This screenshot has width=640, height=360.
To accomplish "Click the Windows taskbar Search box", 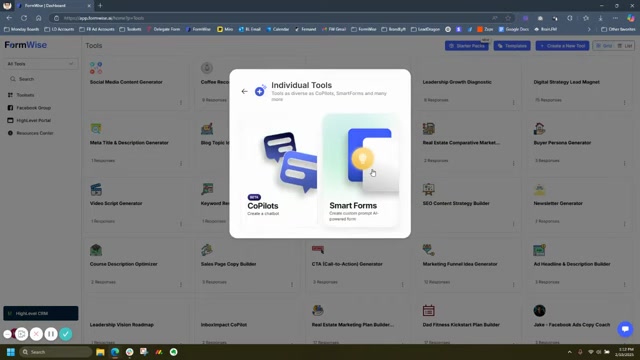I will 56,352.
